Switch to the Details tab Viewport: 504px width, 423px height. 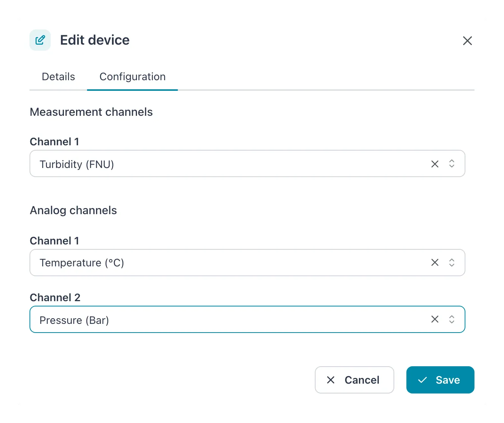point(58,77)
